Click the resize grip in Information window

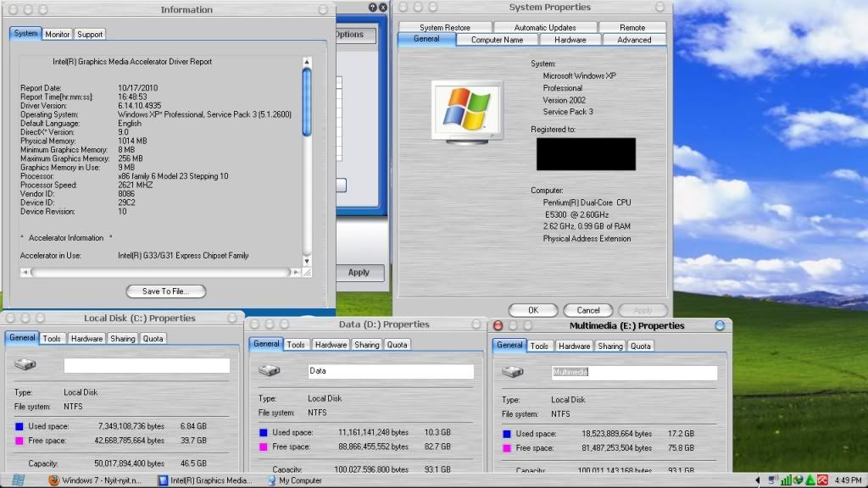307,272
